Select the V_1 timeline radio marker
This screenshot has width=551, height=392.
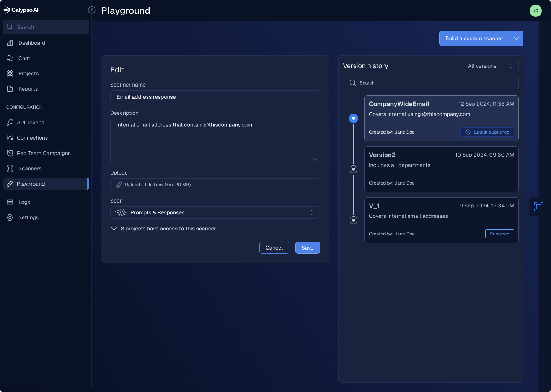354,220
